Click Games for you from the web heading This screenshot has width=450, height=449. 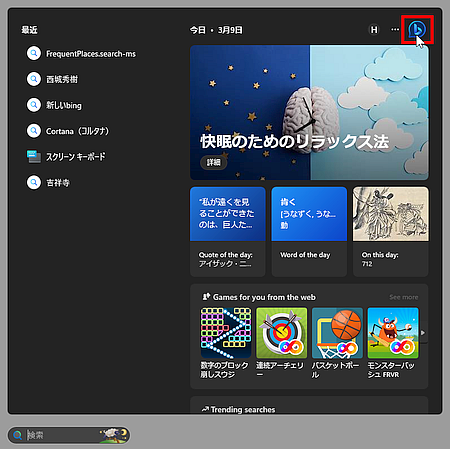pyautogui.click(x=264, y=297)
